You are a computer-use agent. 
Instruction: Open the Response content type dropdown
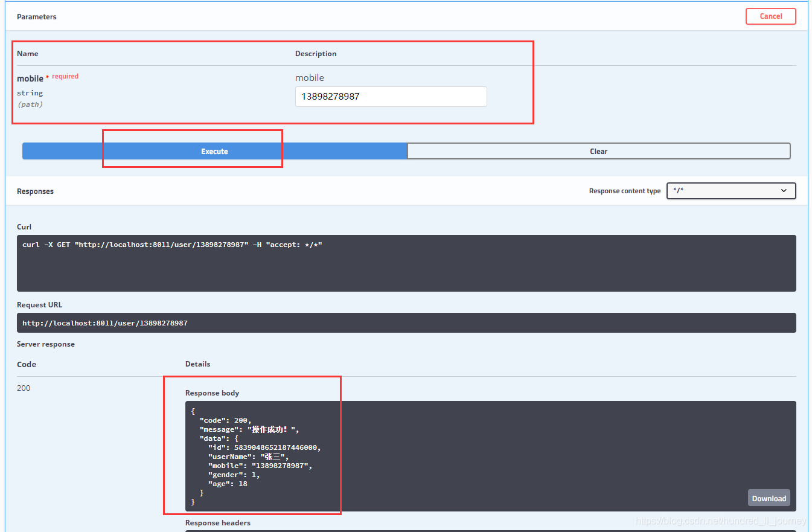[731, 191]
